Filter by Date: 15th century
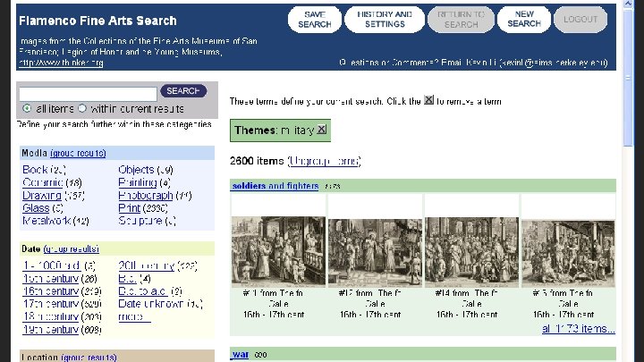644x362 pixels. tap(50, 279)
